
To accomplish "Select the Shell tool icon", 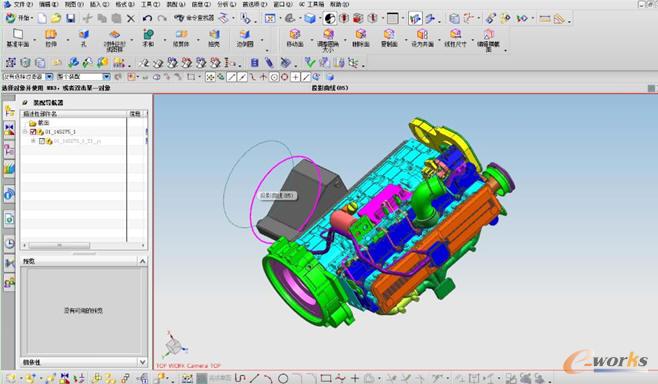I will [x=214, y=37].
